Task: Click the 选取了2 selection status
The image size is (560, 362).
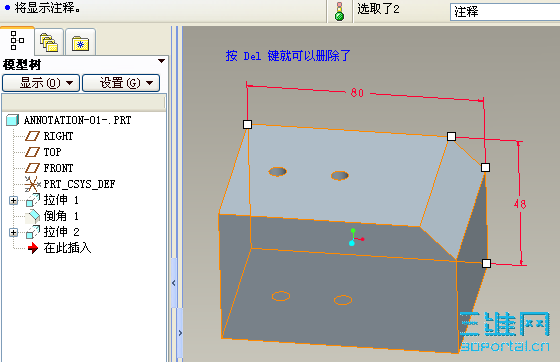Action: pos(379,9)
